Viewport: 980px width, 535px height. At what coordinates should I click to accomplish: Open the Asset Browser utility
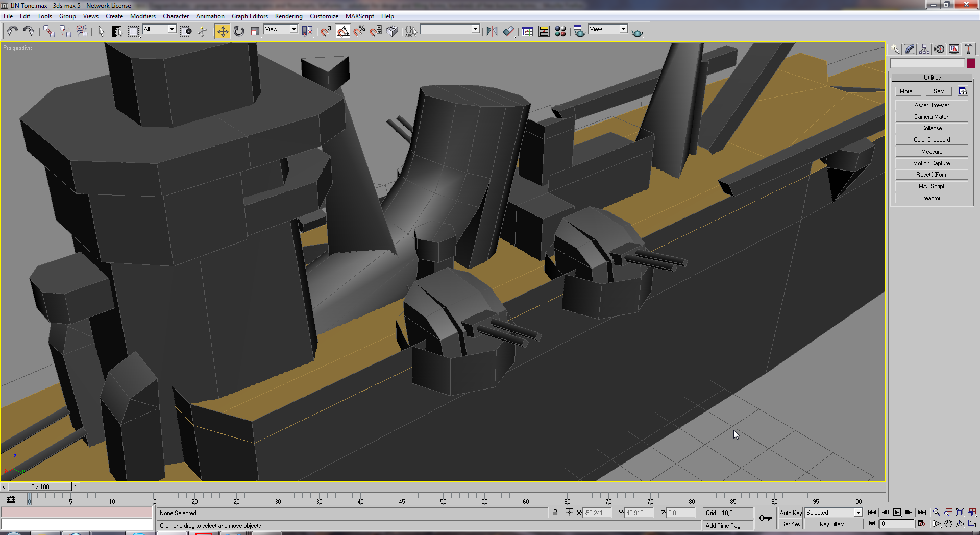932,105
